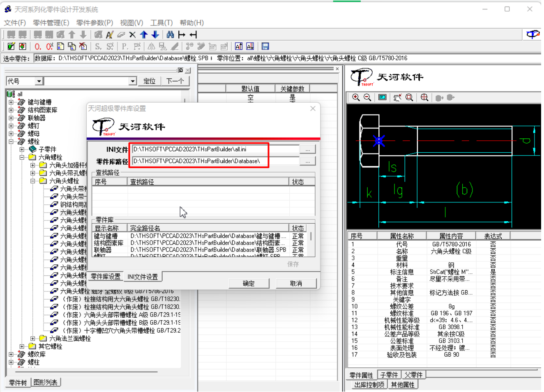This screenshot has width=544, height=392.
Task: Click the blue move-down arrow icon
Action: tap(155, 35)
